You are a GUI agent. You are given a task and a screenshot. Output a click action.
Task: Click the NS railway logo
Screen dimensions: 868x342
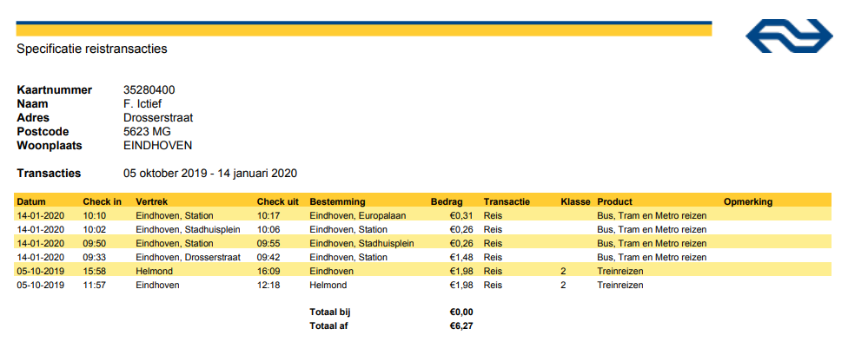(789, 36)
